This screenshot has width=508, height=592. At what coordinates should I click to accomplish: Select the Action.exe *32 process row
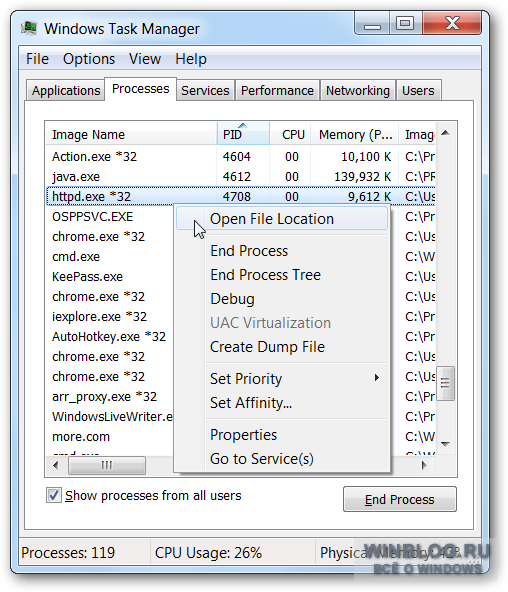(x=240, y=156)
